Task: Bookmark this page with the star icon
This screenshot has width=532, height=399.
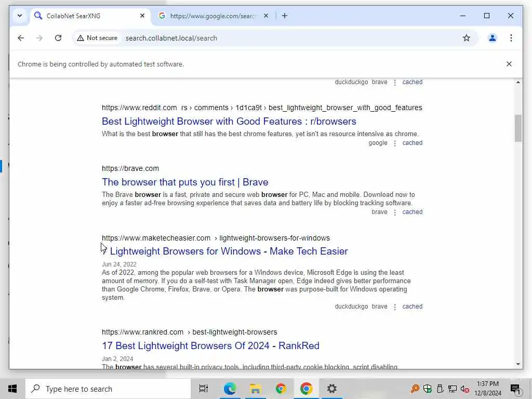Action: click(x=467, y=38)
